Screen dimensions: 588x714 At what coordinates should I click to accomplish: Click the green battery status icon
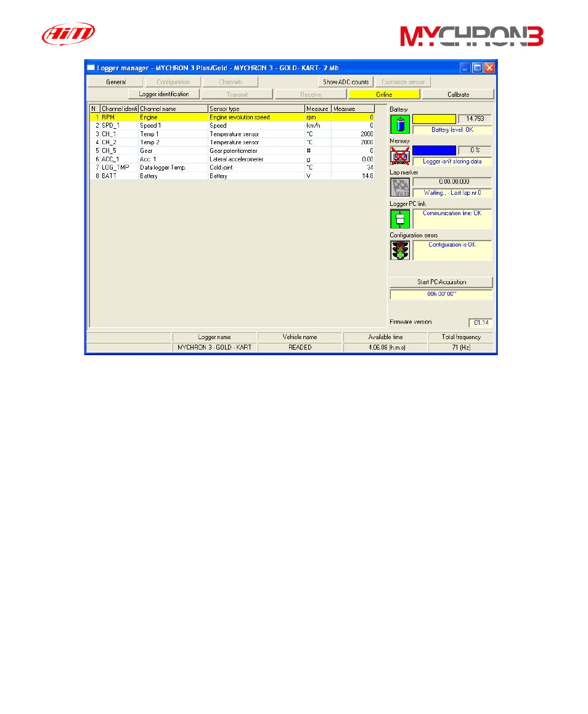coord(399,125)
